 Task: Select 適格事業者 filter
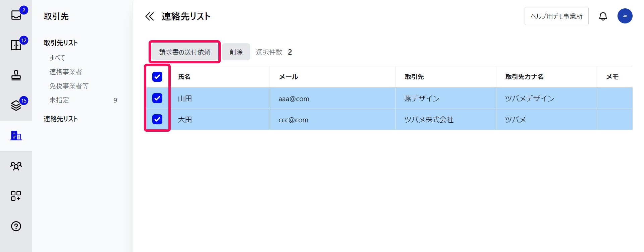pos(66,72)
